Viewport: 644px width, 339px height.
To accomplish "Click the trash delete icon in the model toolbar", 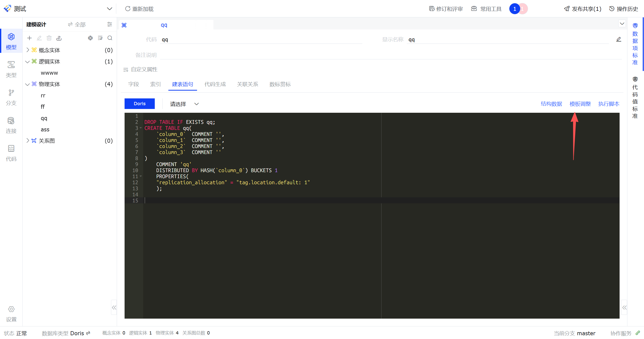I will (49, 38).
